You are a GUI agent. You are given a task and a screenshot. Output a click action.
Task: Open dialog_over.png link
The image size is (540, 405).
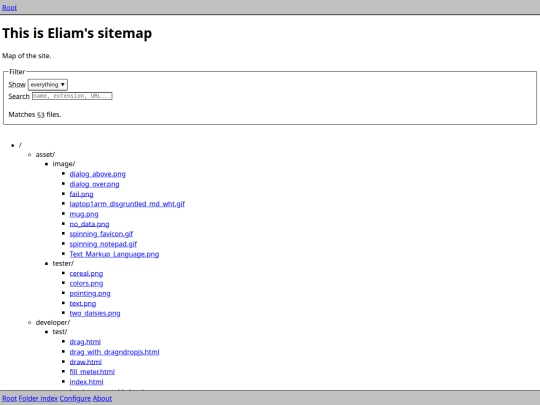pyautogui.click(x=94, y=184)
